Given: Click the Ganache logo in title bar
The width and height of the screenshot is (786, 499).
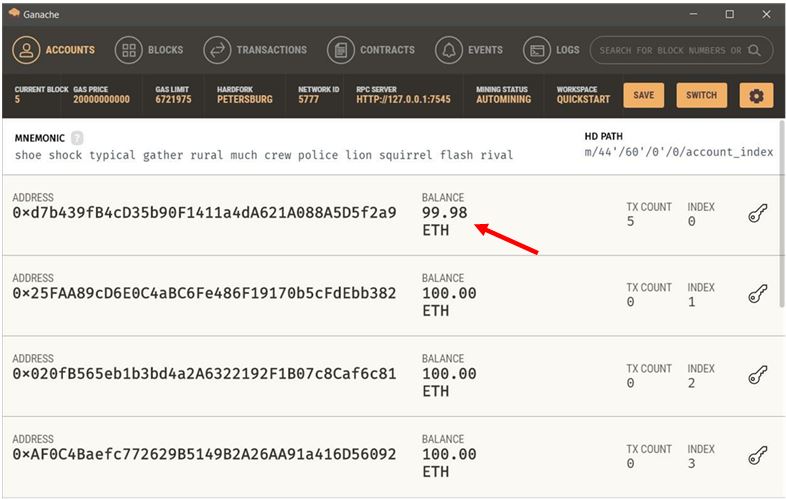Looking at the screenshot, I should 14,13.
